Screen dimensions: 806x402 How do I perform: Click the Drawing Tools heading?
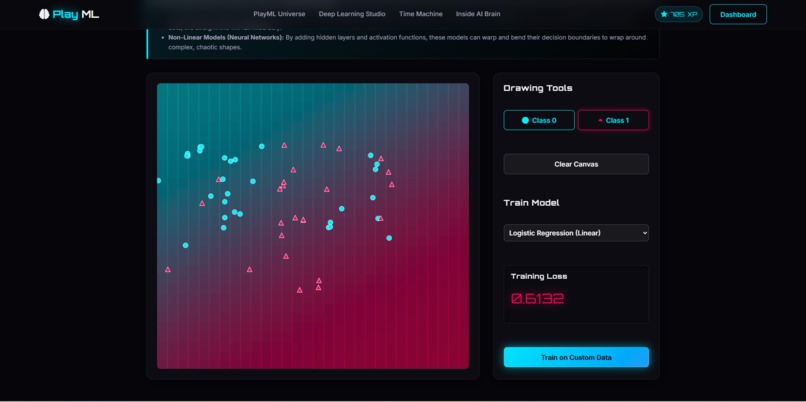tap(538, 88)
